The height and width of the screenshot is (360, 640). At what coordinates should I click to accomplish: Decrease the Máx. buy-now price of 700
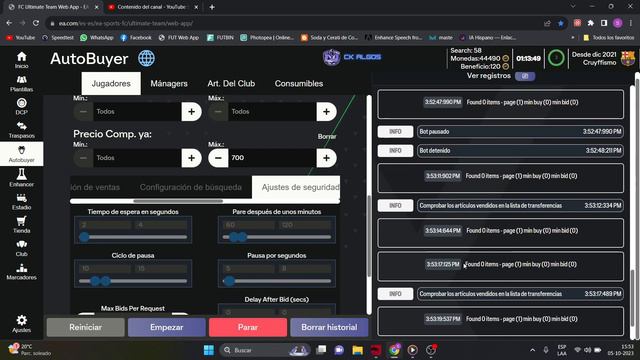click(218, 158)
